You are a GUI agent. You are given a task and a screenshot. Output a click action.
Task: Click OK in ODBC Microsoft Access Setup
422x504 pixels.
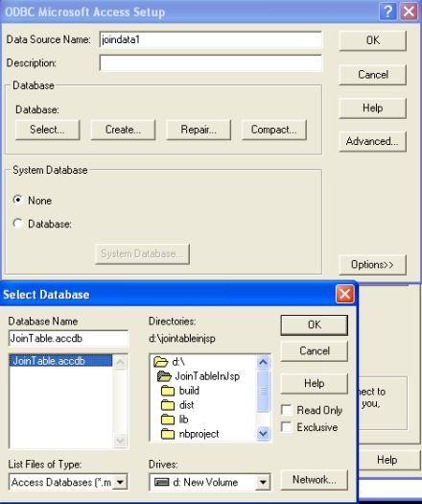tap(372, 40)
